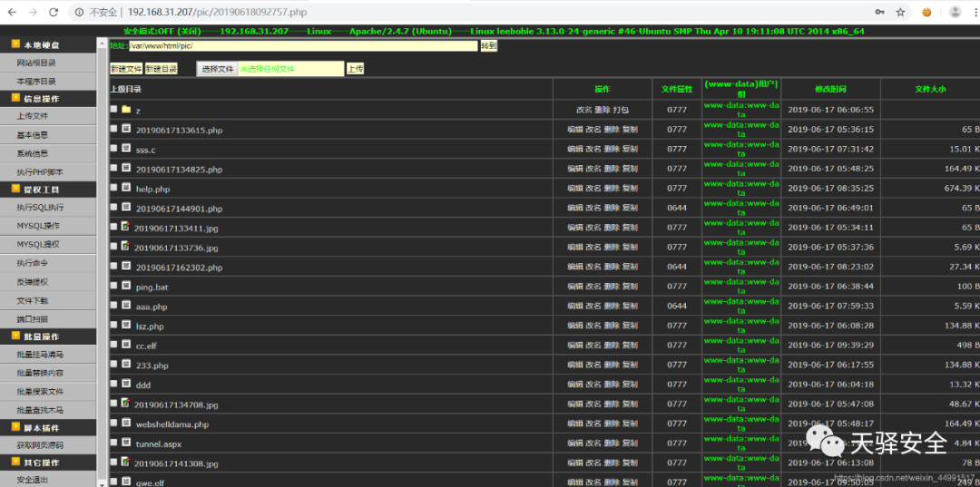The image size is (980, 487).
Task: Select the checkbox for ping.bat
Action: 113,286
